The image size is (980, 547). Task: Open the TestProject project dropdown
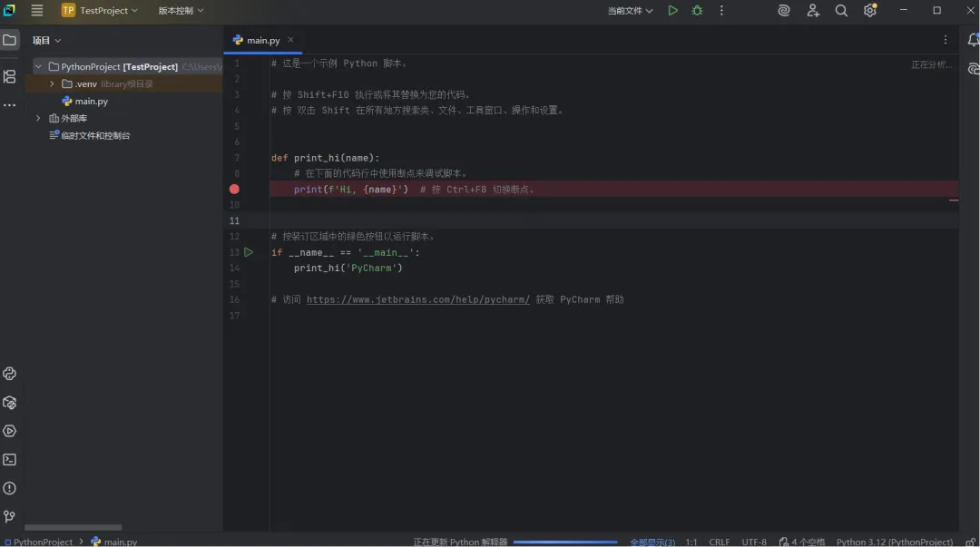pyautogui.click(x=100, y=11)
